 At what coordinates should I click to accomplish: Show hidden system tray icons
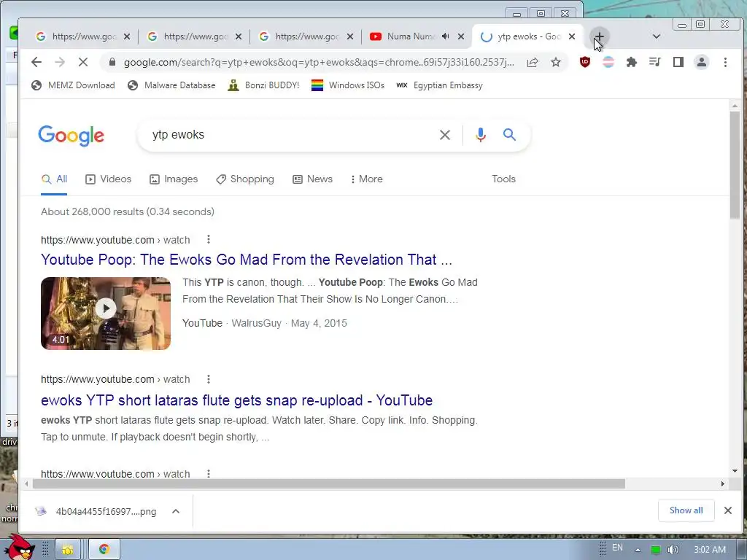pos(638,550)
